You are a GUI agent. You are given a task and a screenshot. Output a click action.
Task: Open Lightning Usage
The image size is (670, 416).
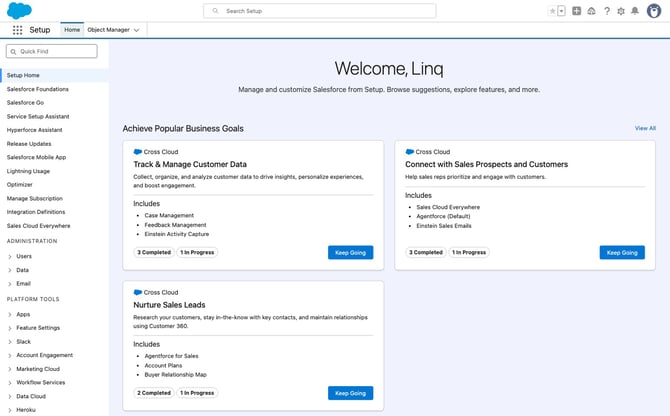coord(28,171)
